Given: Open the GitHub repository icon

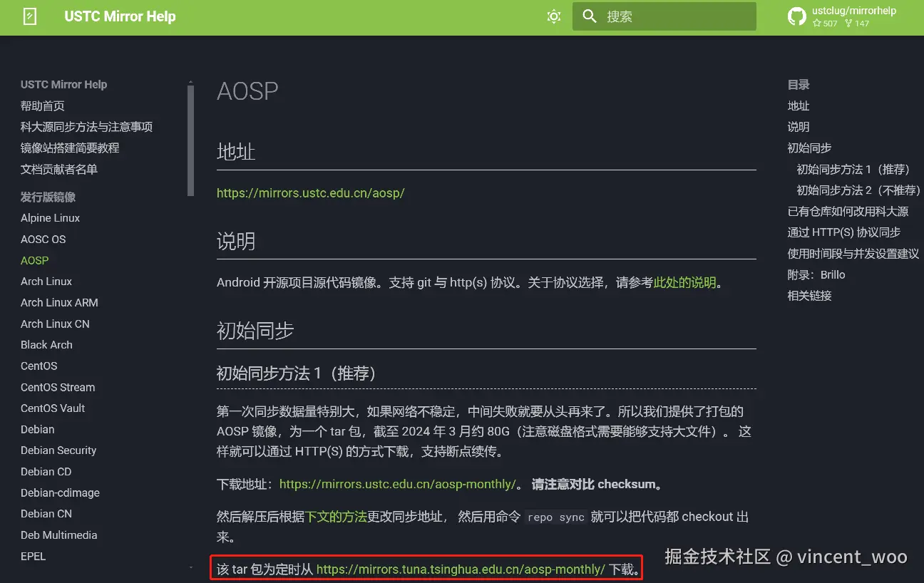Looking at the screenshot, I should pyautogui.click(x=797, y=16).
